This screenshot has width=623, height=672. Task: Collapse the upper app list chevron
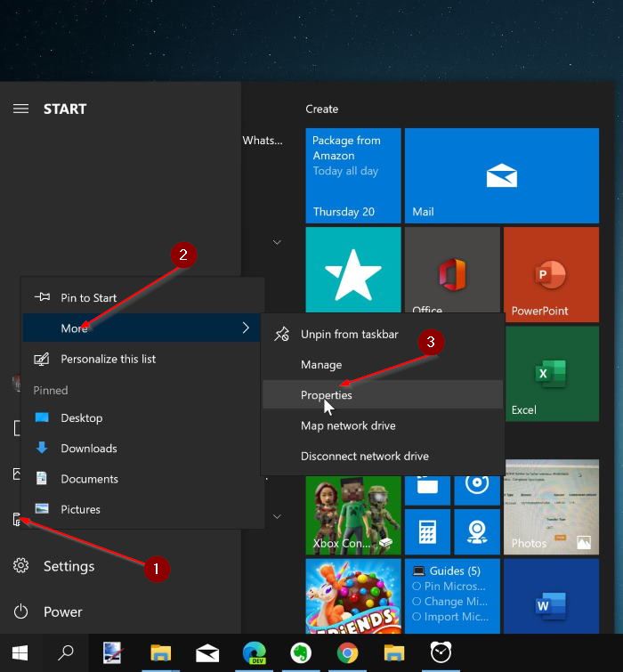pyautogui.click(x=277, y=242)
